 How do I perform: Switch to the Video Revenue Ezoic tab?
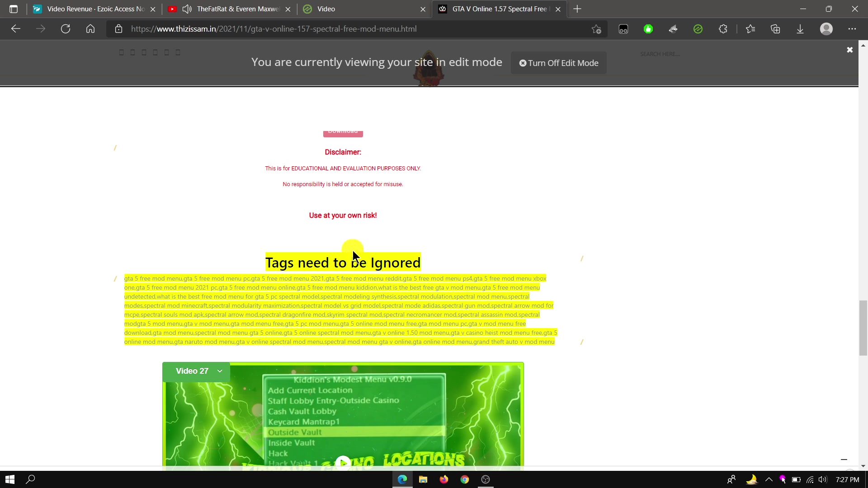pos(95,9)
